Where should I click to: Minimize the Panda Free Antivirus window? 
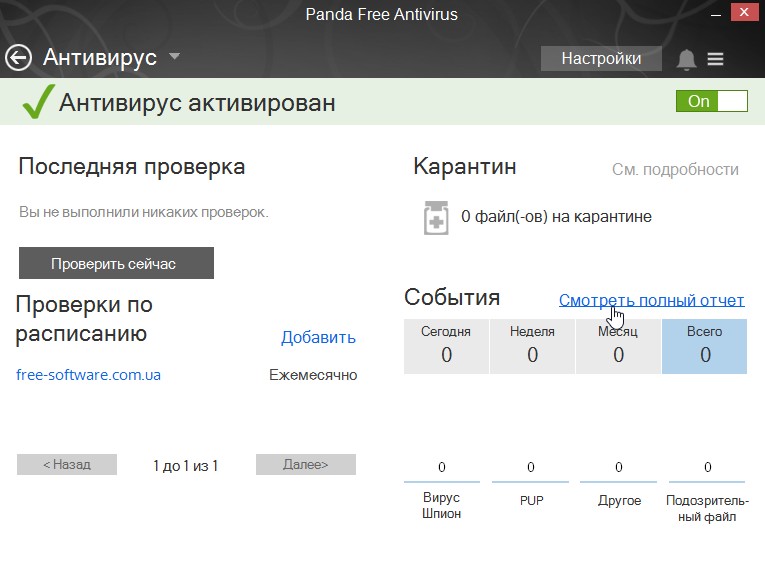click(716, 14)
